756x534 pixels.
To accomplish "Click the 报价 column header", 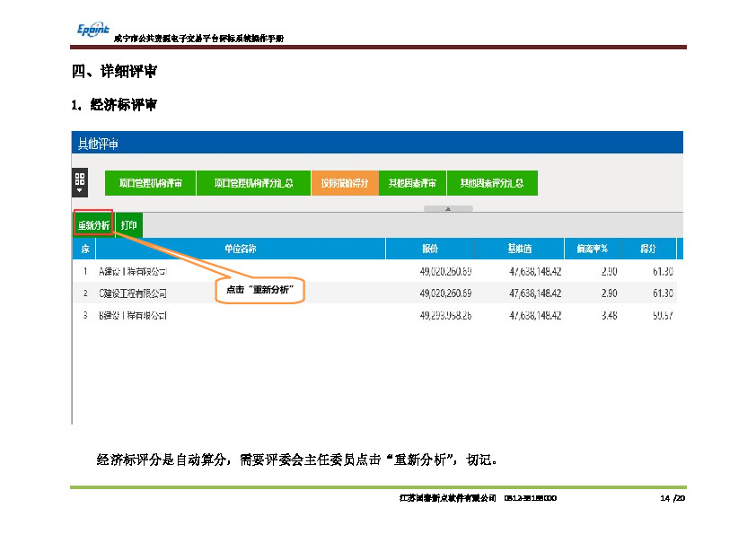I will coord(430,249).
